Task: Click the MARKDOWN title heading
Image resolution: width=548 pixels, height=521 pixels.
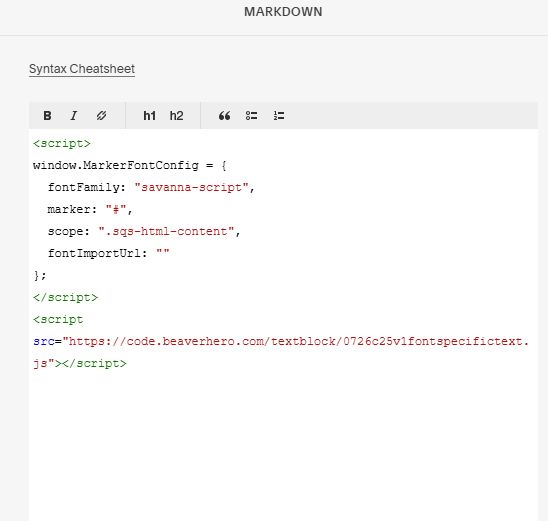Action: point(283,12)
